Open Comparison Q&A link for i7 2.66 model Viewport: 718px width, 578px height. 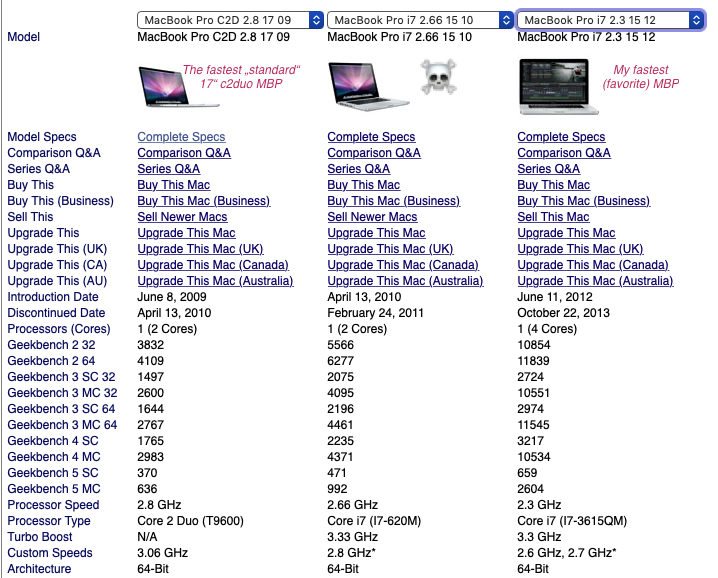click(374, 153)
